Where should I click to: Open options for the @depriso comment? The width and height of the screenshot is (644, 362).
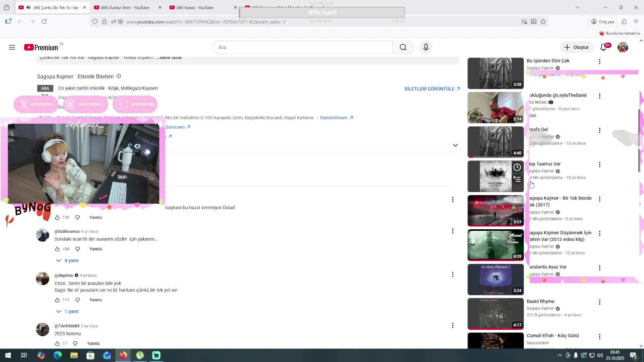click(452, 275)
